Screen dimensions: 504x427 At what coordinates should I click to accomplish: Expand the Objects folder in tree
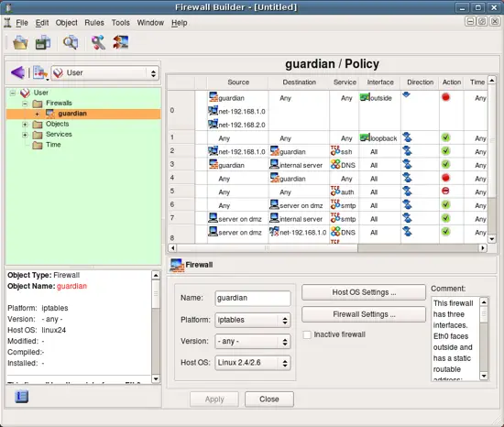25,125
